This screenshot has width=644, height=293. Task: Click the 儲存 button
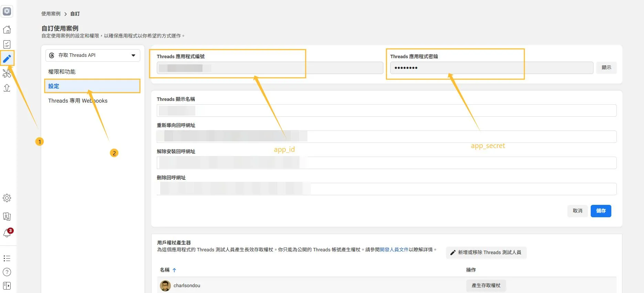(x=601, y=211)
